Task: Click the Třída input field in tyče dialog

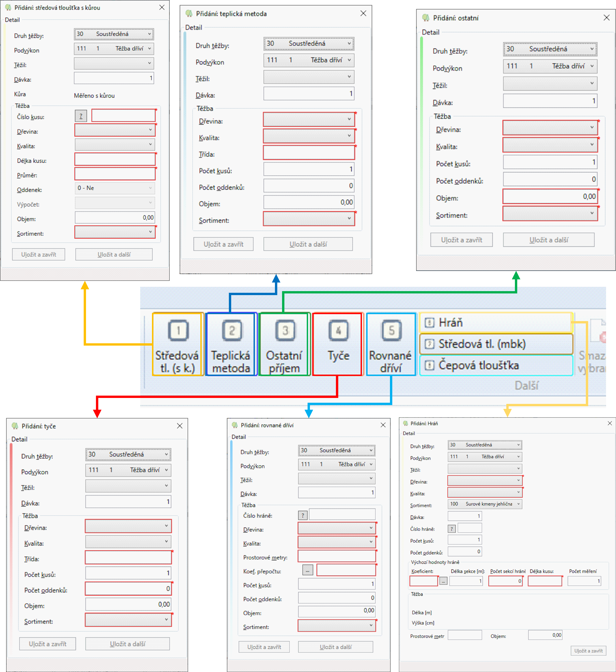Action: click(x=128, y=557)
